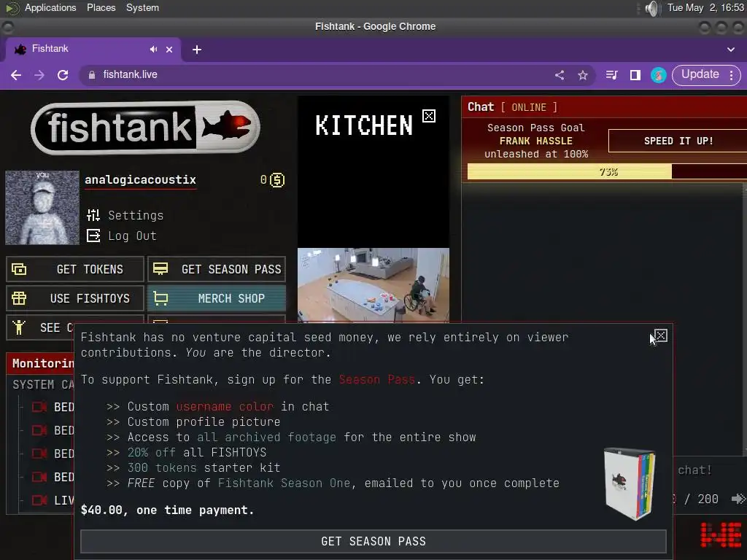Open the MERCH SHOP

tap(217, 298)
